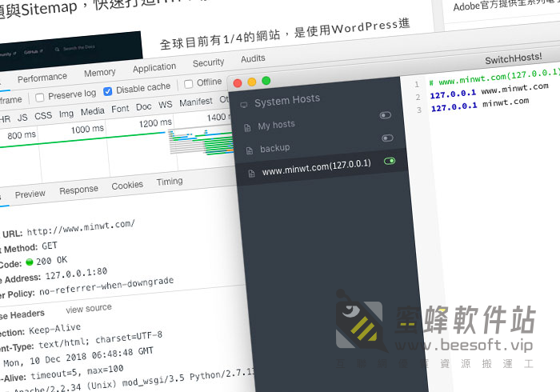Filter network requests by Font

pos(120,109)
